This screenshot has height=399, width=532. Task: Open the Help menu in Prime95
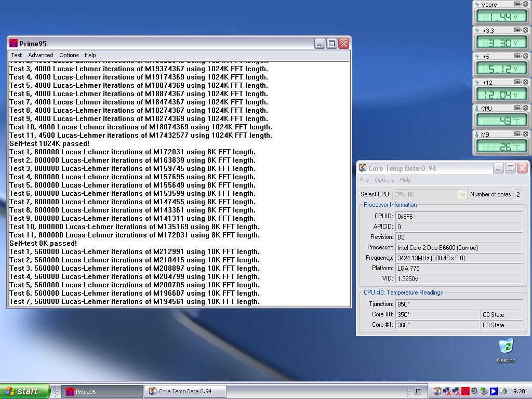pyautogui.click(x=90, y=55)
